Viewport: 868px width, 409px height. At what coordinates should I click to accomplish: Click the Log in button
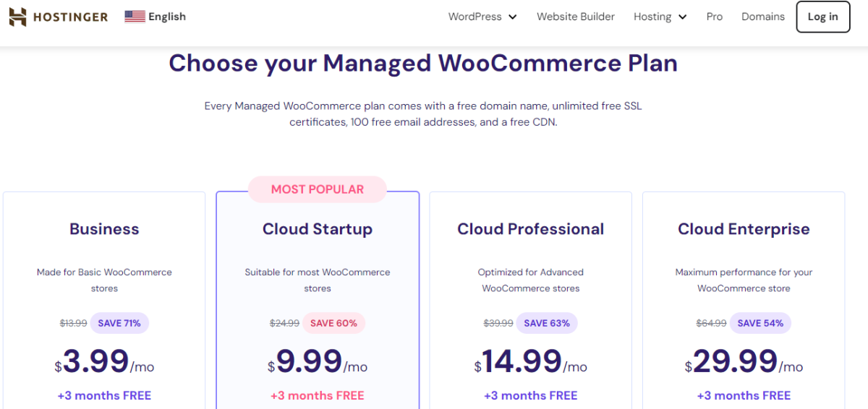823,17
